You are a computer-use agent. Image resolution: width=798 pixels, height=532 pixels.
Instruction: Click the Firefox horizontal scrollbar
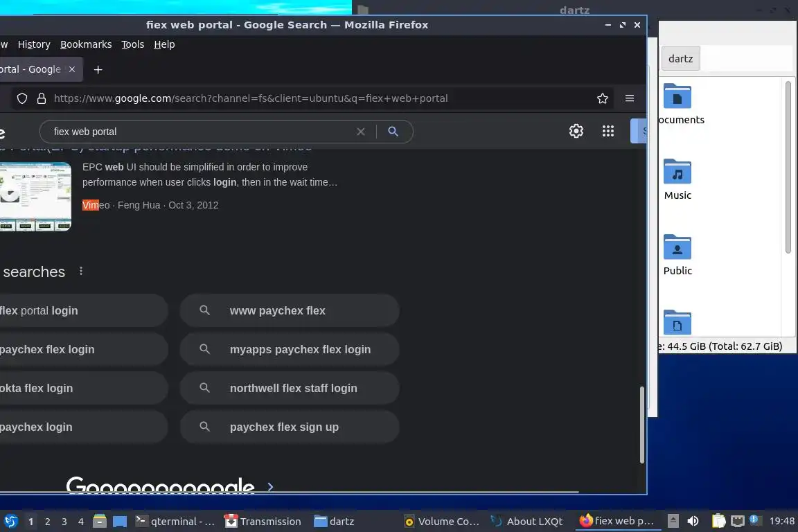[x=289, y=493]
